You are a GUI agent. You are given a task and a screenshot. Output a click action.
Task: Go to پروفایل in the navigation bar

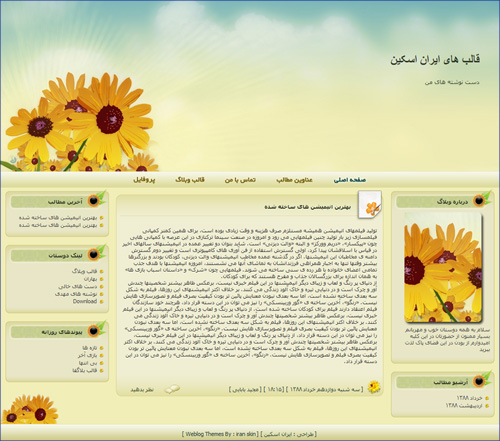pos(144,180)
